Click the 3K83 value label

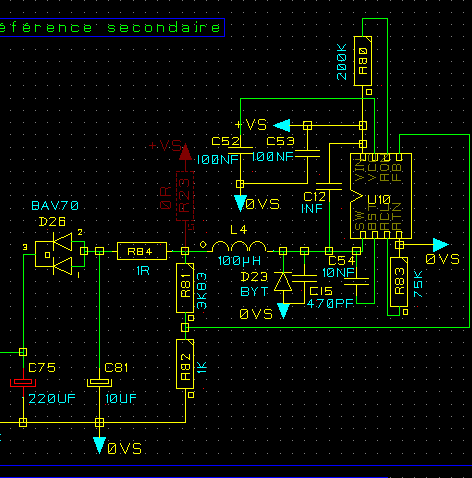202,291
